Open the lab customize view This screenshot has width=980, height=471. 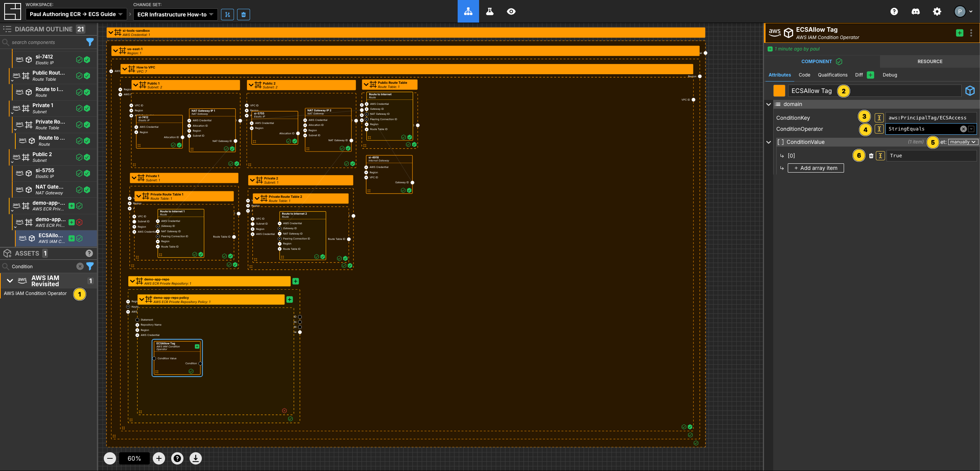pos(489,11)
